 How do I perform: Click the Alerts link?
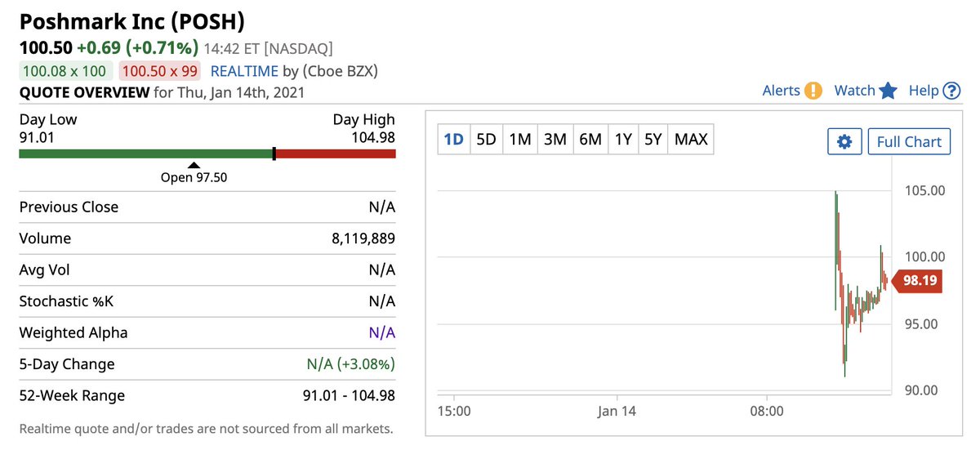pyautogui.click(x=781, y=91)
